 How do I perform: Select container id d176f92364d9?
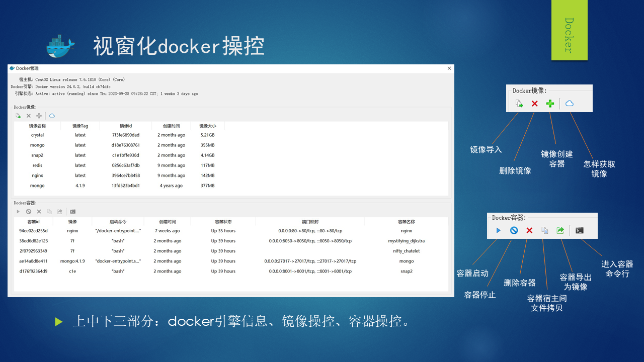click(x=34, y=271)
